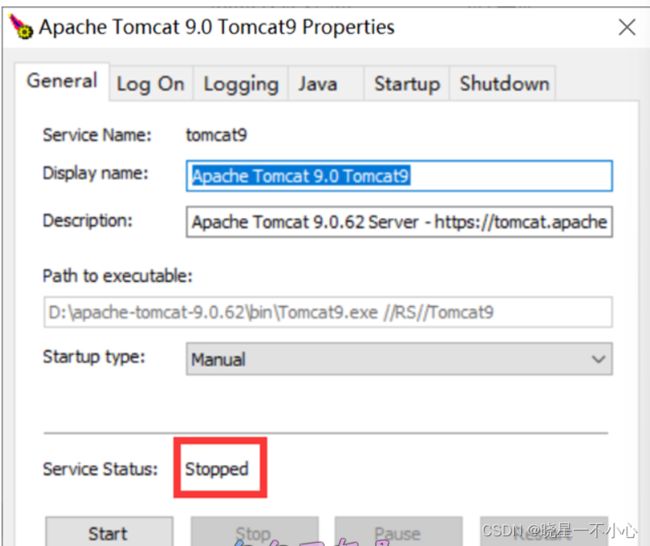Click the Display name label
The height and width of the screenshot is (546, 650).
96,173
